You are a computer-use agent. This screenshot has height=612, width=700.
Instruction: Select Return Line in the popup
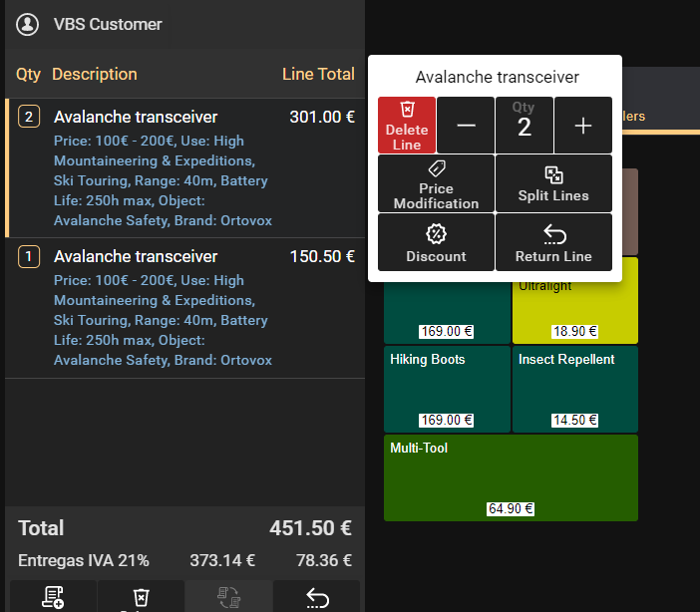pyautogui.click(x=553, y=242)
